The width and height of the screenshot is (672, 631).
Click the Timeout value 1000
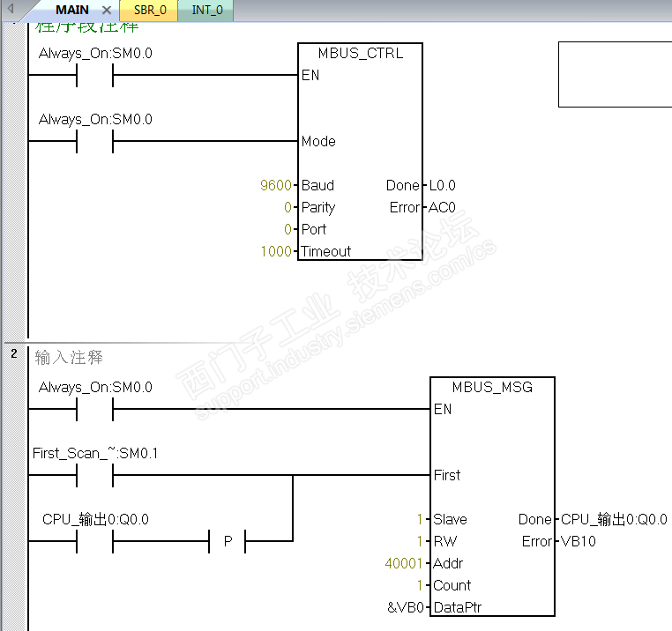(276, 251)
